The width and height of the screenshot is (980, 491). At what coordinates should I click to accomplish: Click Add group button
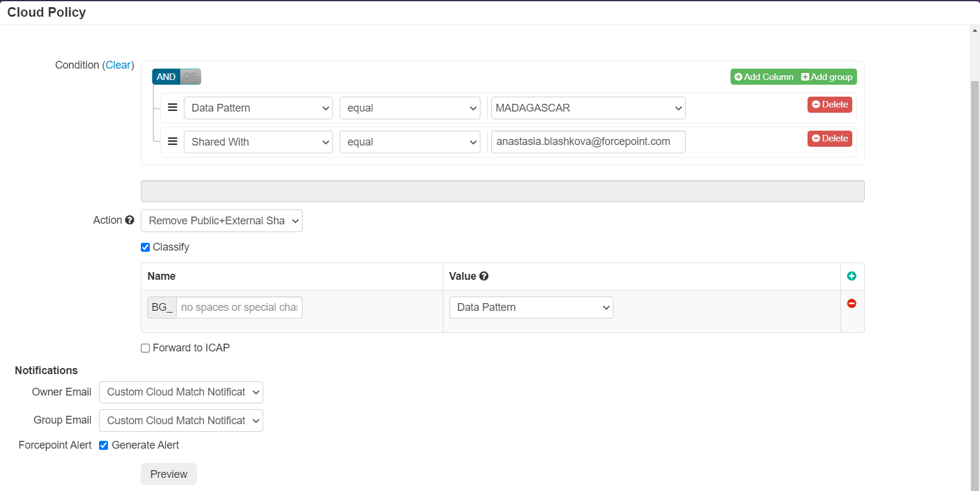click(827, 77)
